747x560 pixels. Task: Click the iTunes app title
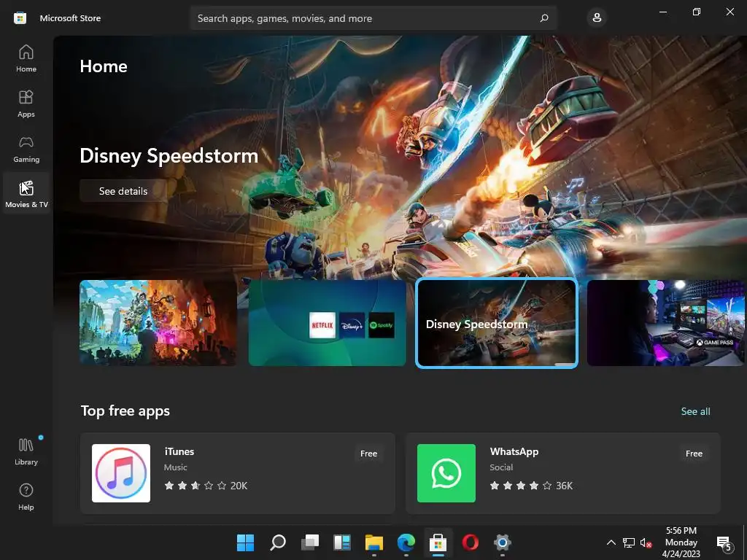pyautogui.click(x=179, y=451)
